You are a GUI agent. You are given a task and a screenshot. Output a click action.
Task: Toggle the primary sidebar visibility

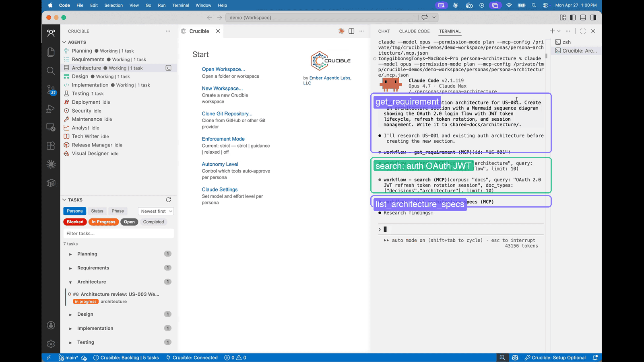573,18
